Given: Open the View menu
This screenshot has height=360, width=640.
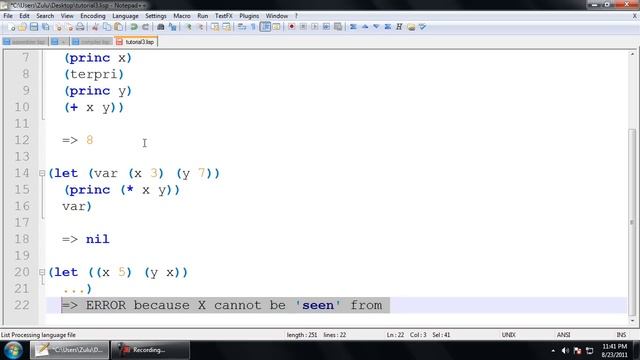Looking at the screenshot, I should tap(67, 16).
